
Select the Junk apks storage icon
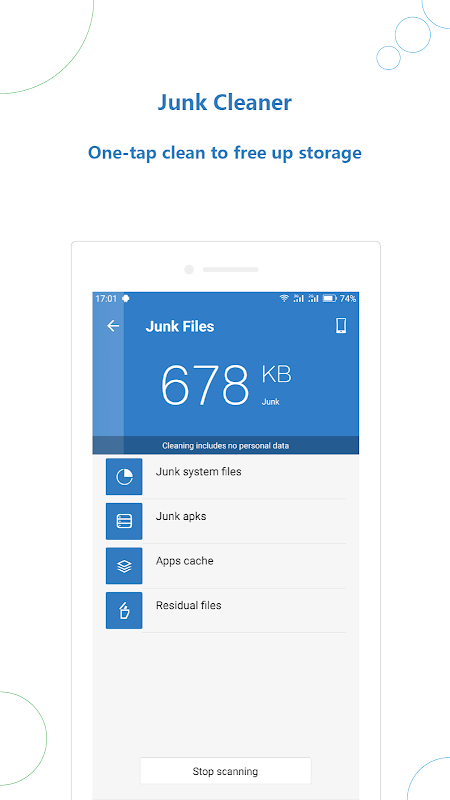pyautogui.click(x=124, y=521)
